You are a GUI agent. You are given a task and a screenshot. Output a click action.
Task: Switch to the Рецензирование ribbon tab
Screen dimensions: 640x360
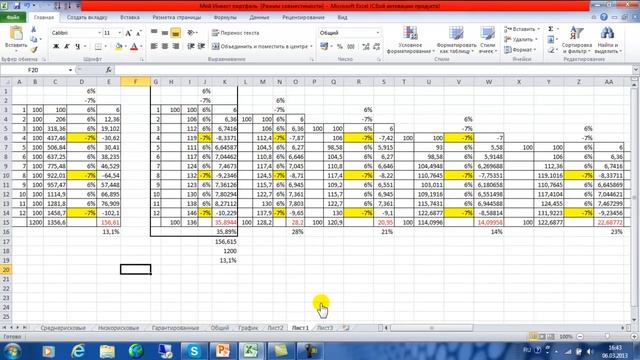(x=303, y=18)
